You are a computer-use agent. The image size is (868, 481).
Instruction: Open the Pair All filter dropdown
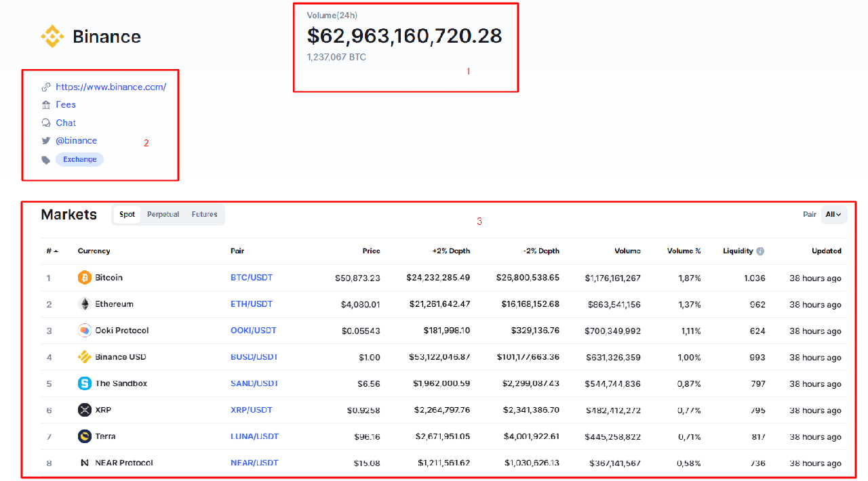[833, 214]
